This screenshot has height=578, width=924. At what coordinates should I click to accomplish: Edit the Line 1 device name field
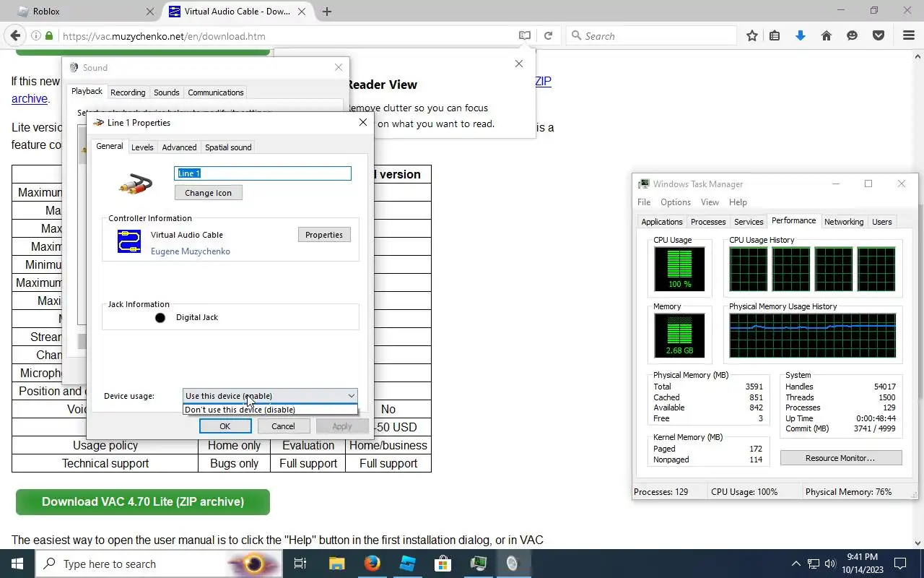pos(263,173)
